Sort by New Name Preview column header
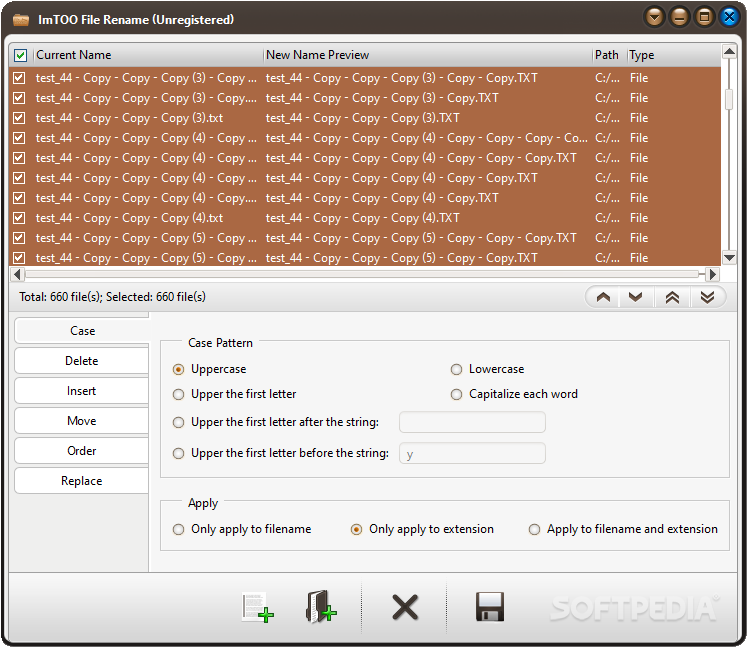Screen dimensions: 747x647 click(428, 55)
